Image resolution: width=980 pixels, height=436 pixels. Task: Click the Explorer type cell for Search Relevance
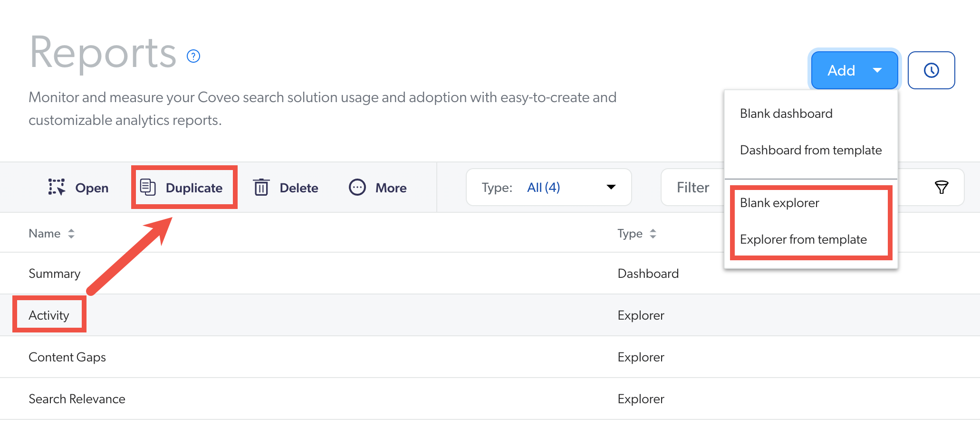click(641, 399)
